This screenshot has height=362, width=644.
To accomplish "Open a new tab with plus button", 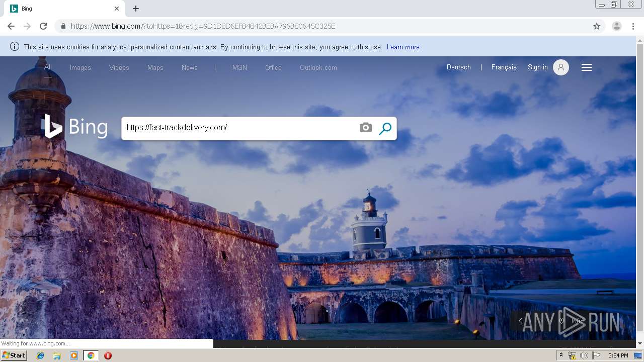I will click(136, 9).
